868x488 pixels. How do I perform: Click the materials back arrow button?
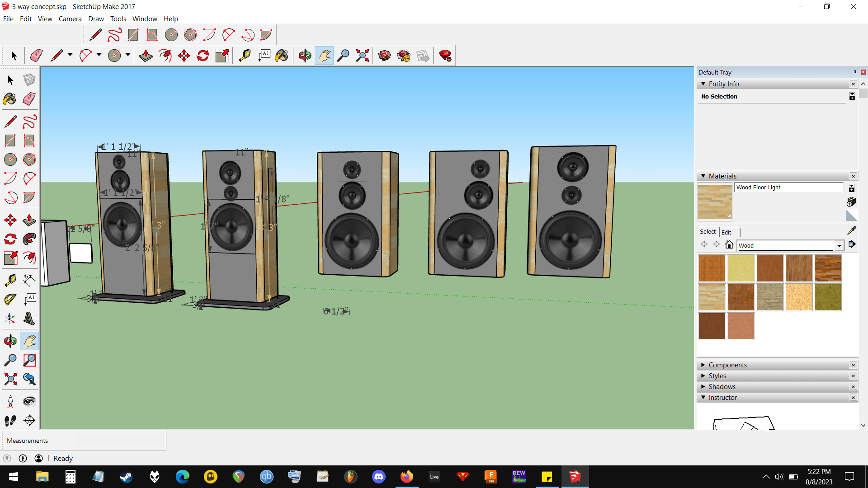click(x=704, y=244)
